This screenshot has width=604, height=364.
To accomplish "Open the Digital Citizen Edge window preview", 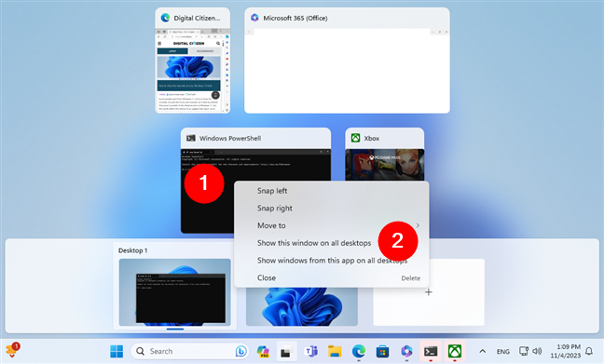I will [193, 61].
